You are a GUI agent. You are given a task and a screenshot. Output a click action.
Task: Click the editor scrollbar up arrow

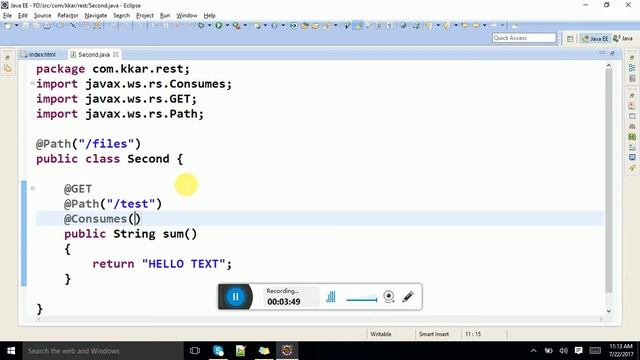[609, 65]
